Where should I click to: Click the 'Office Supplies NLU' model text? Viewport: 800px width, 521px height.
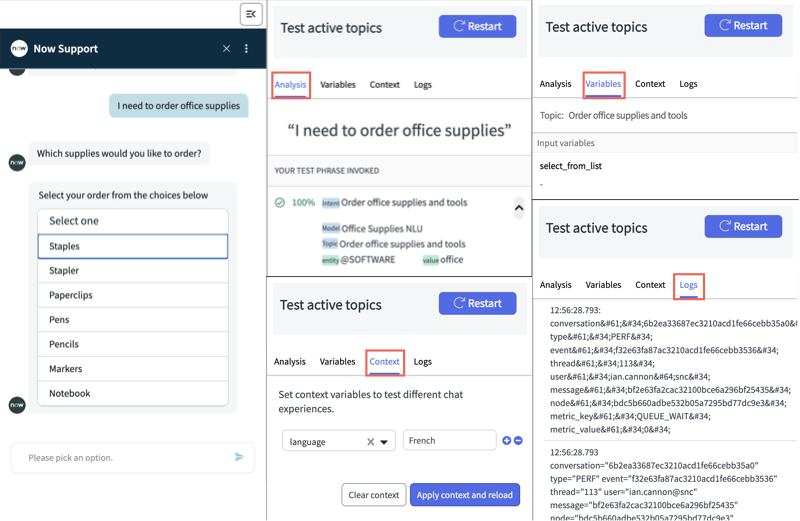382,229
